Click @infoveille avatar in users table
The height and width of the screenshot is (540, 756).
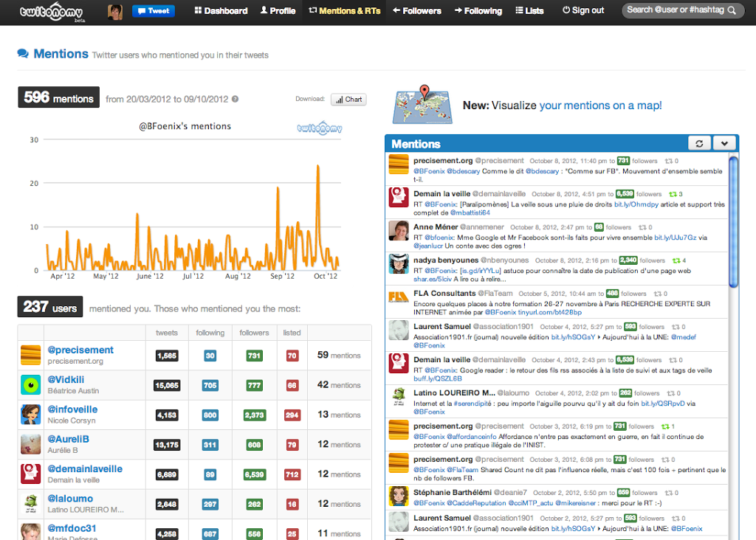pyautogui.click(x=31, y=415)
